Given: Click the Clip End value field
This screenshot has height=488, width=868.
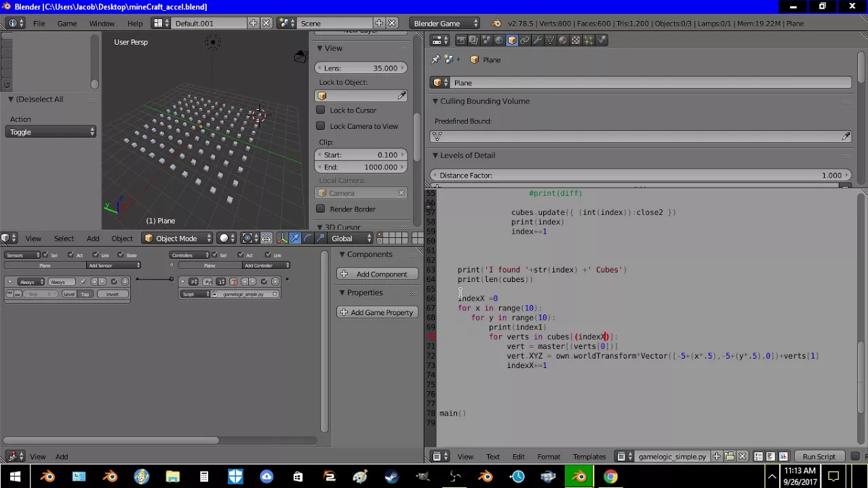Looking at the screenshot, I should pyautogui.click(x=361, y=167).
